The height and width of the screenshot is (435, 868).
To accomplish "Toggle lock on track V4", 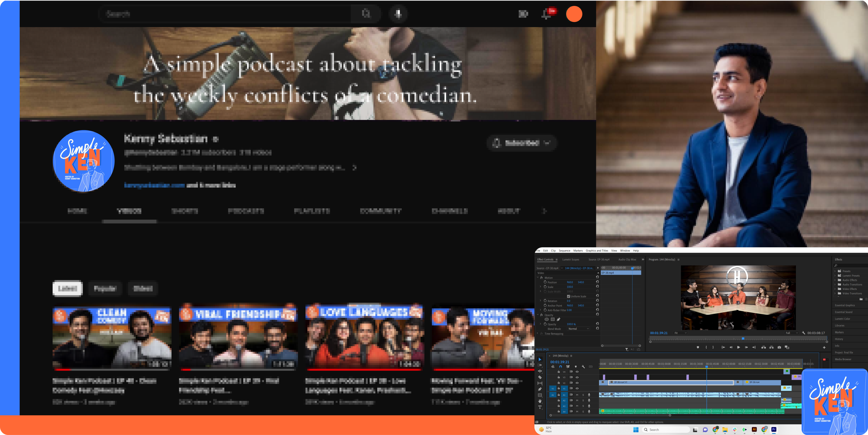I will click(x=558, y=372).
